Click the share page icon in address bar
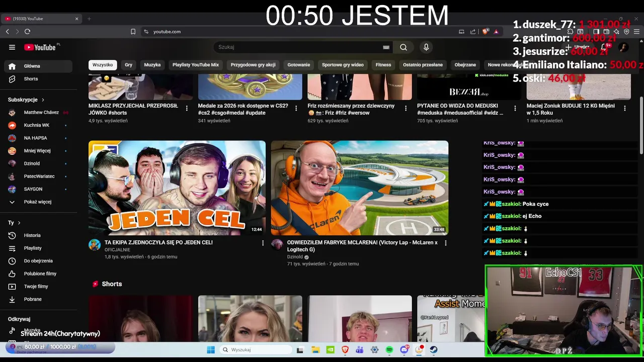The width and height of the screenshot is (644, 362). (x=473, y=32)
